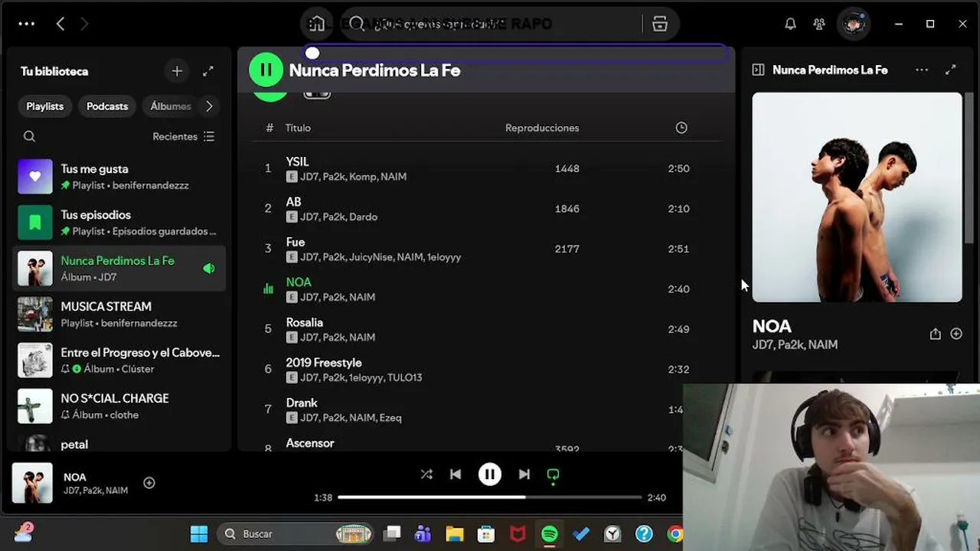
Task: Open the Browse icon in the search bar
Action: coord(660,24)
